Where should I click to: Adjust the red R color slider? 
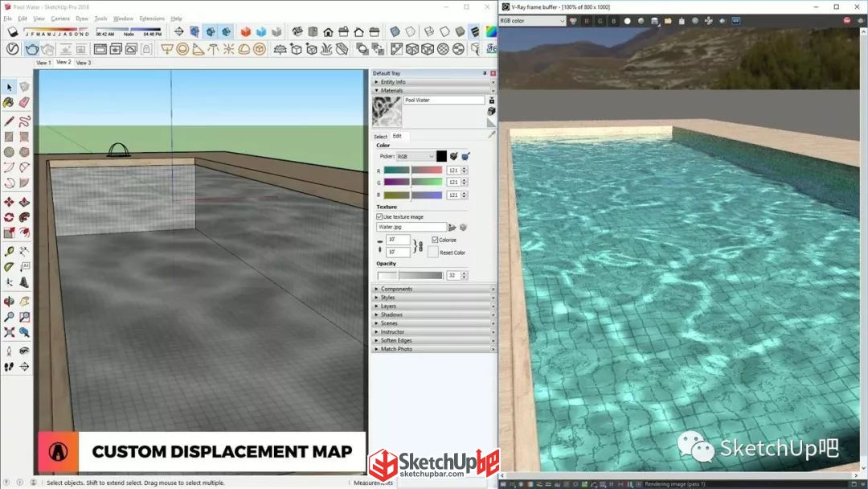point(413,170)
